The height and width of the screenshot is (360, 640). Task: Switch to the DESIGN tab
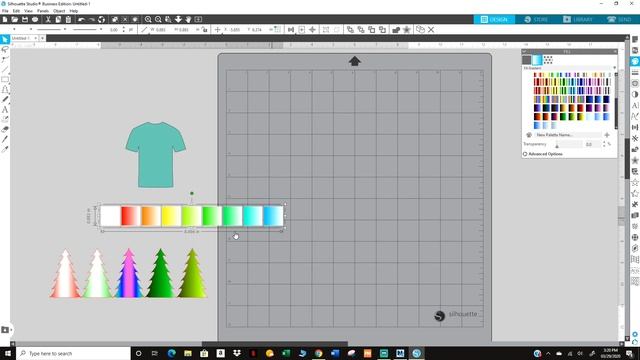click(494, 19)
